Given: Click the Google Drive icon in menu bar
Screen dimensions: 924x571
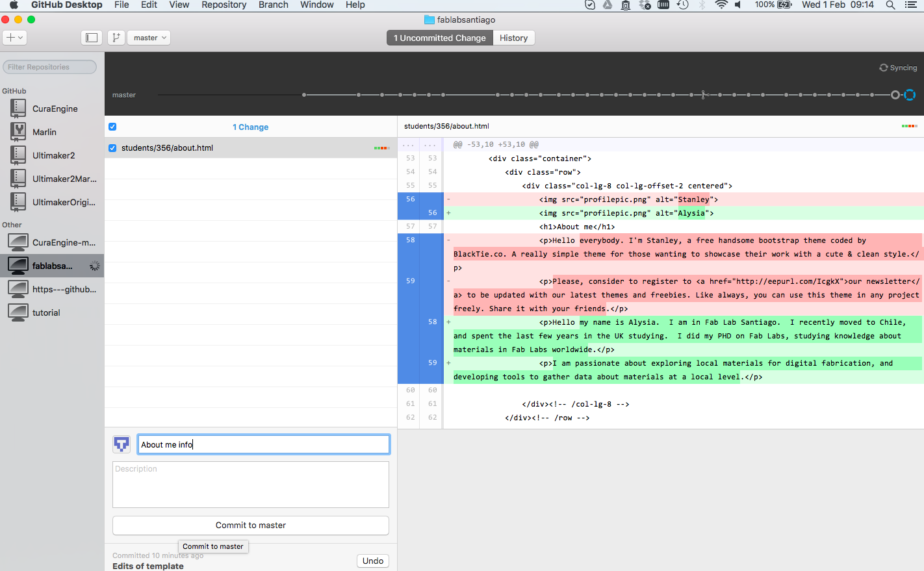Looking at the screenshot, I should click(607, 5).
